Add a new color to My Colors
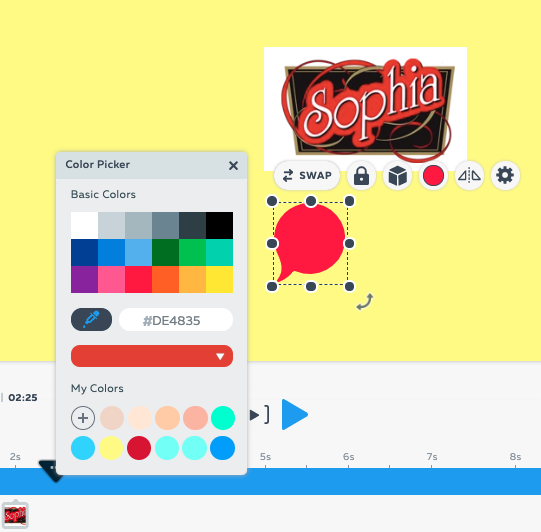 click(83, 418)
